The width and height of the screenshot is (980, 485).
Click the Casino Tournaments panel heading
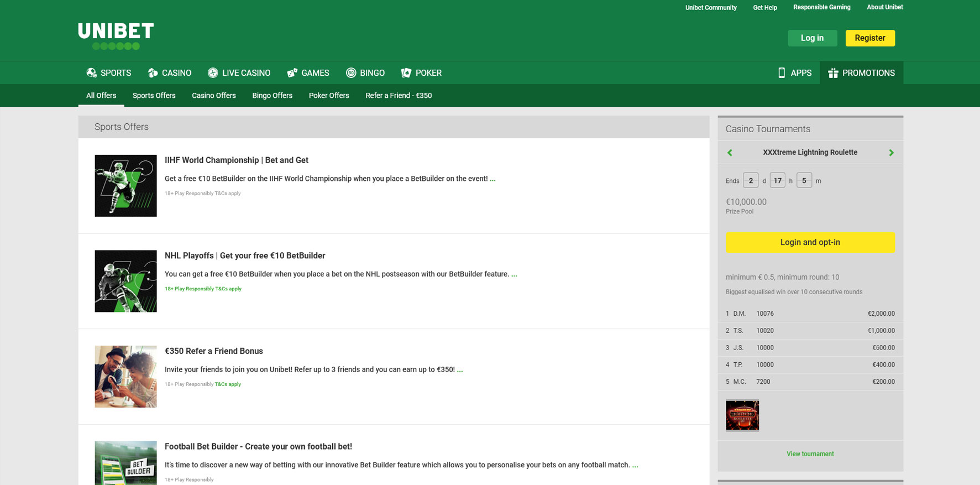[x=768, y=129]
